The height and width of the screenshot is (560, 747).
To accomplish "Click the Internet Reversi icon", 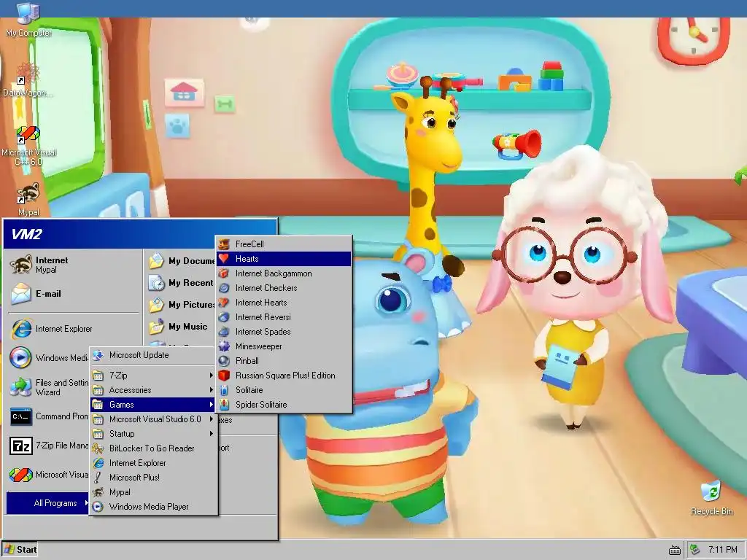I will 225,317.
